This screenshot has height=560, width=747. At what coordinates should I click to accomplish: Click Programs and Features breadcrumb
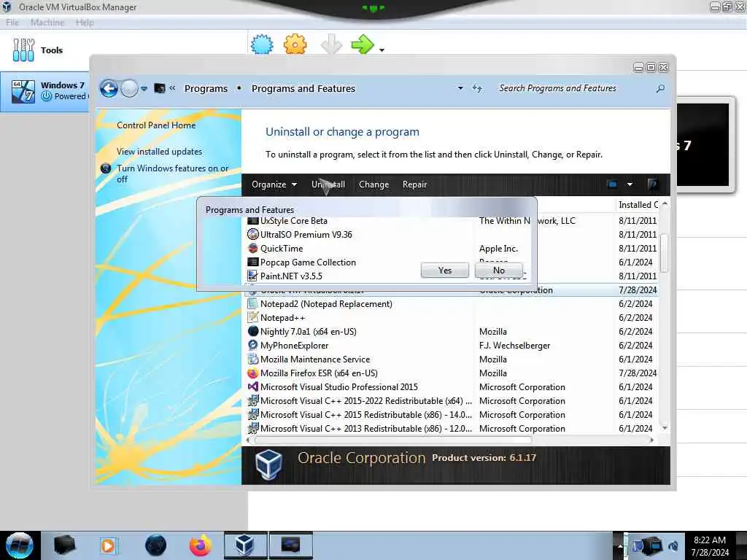[303, 88]
